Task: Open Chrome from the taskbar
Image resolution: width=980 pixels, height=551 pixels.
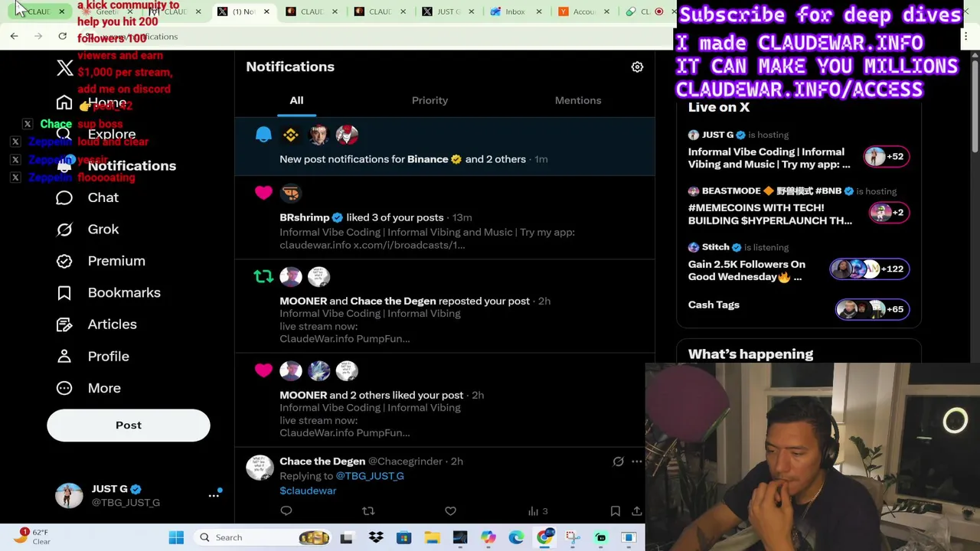Action: click(x=544, y=537)
